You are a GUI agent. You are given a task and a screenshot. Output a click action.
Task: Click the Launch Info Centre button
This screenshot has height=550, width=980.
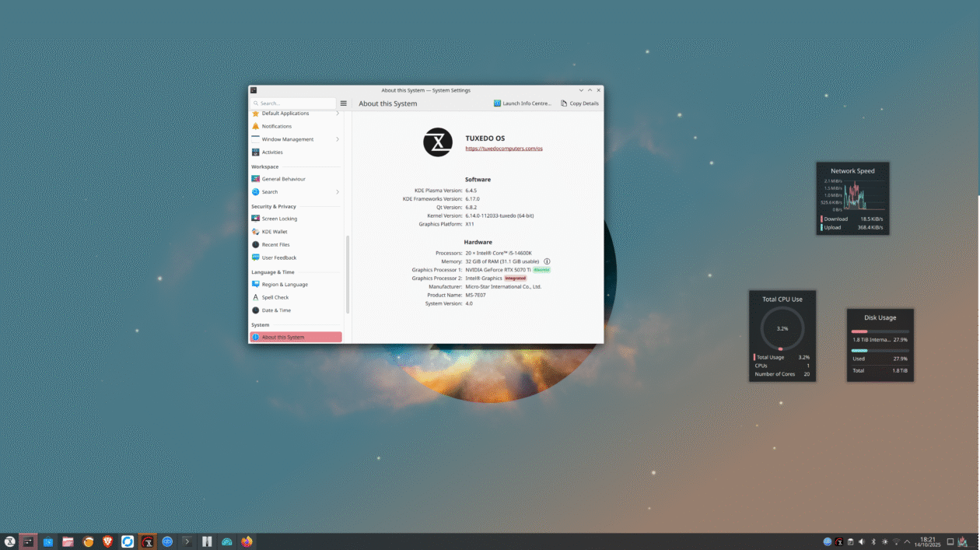point(522,103)
